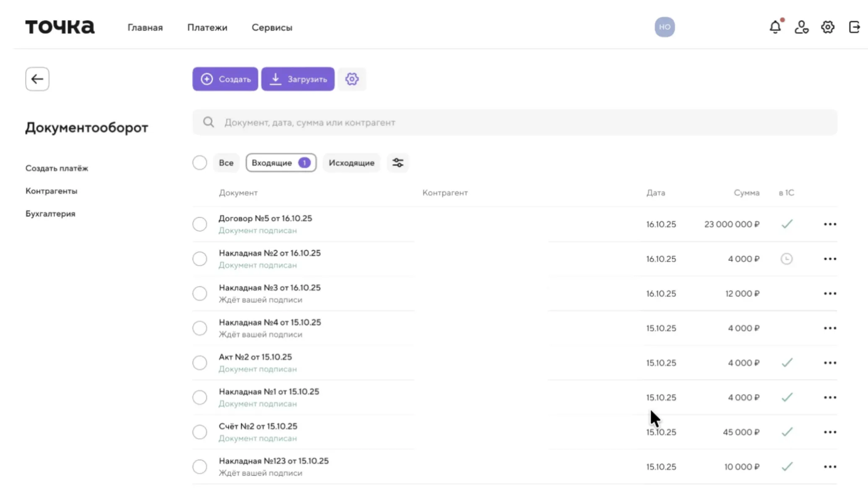Select the Договор №5 row checkbox
Screen dimensions: 868x489
[x=200, y=224]
